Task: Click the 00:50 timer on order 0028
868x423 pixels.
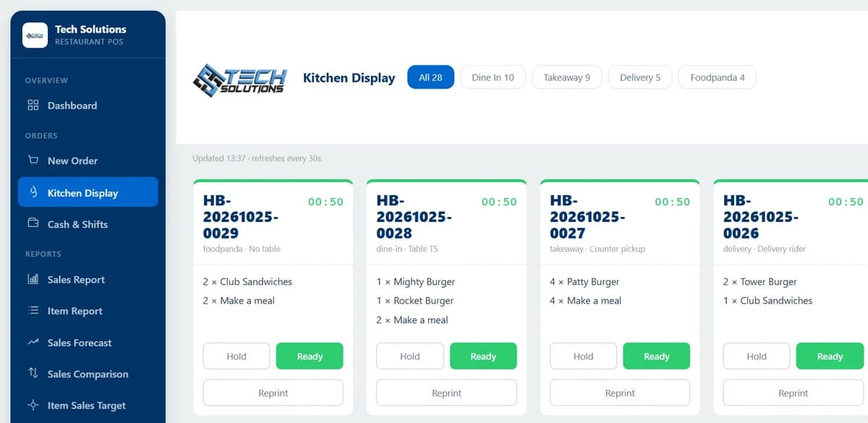Action: point(499,202)
